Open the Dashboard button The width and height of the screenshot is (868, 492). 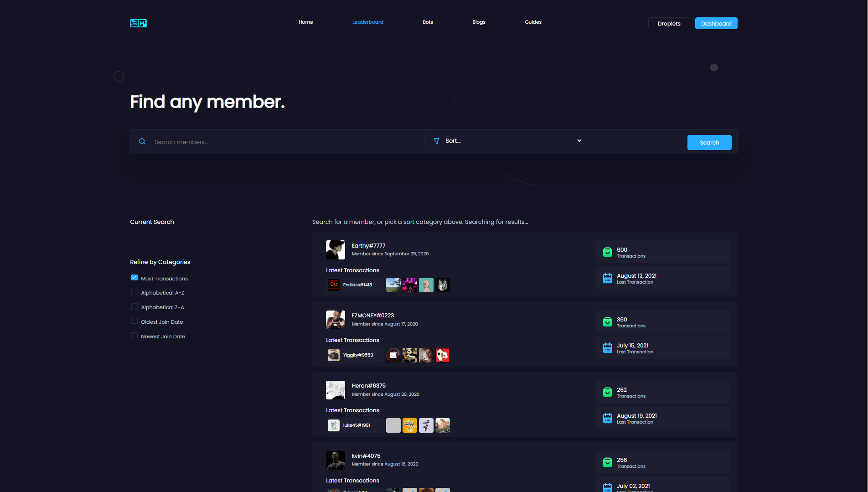[x=716, y=23]
